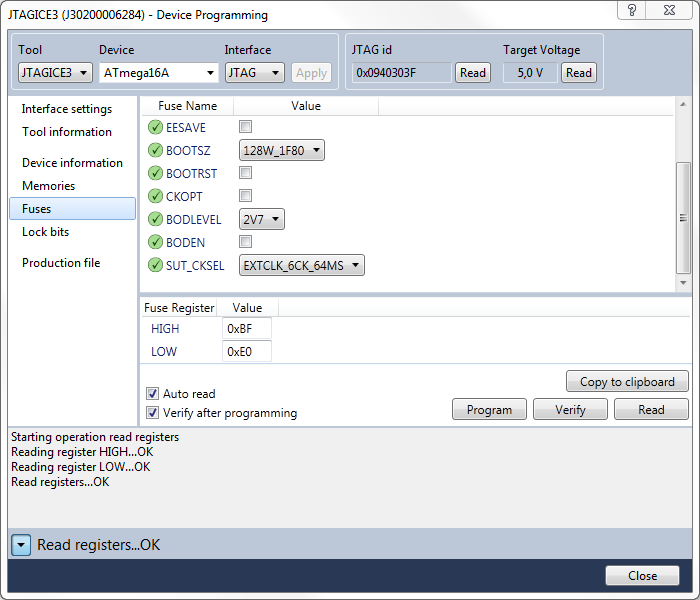Click Copy to clipboard button

coord(627,382)
